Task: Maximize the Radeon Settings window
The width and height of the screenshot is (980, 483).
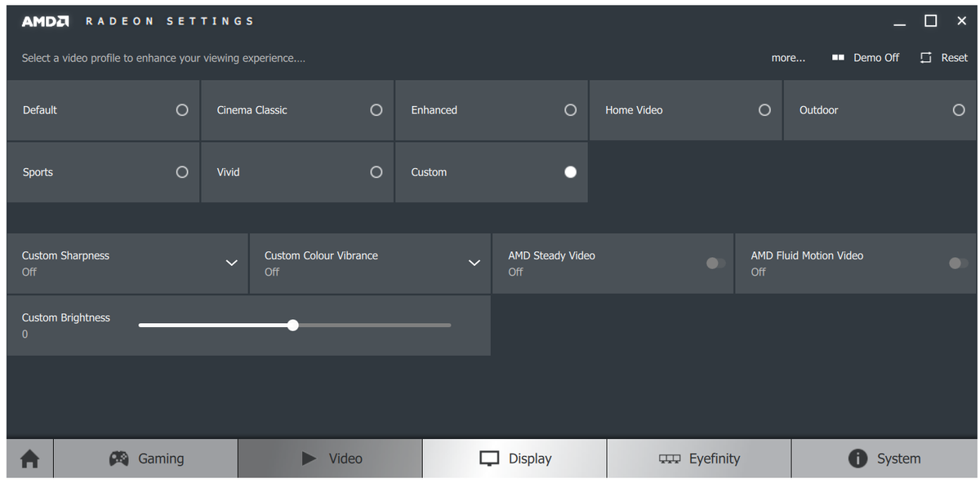Action: tap(930, 21)
